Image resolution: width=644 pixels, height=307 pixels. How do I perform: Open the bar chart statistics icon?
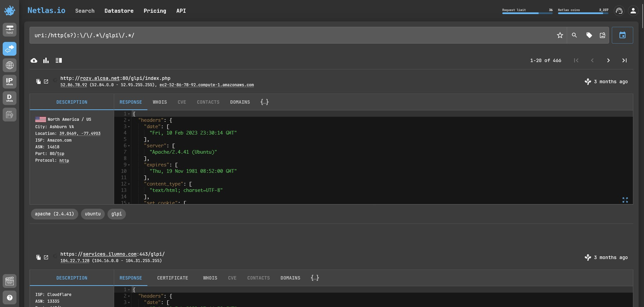(x=46, y=60)
